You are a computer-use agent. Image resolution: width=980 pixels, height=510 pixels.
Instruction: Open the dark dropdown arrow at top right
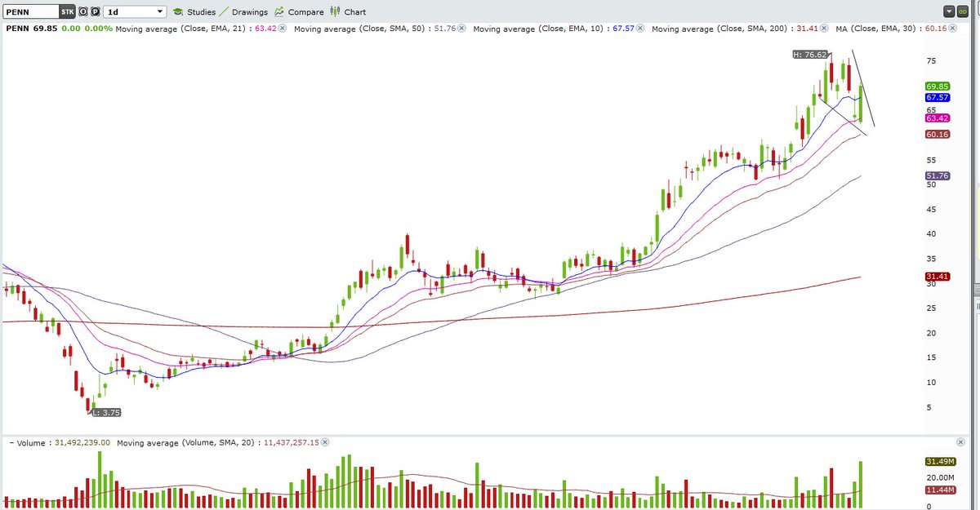click(x=949, y=12)
